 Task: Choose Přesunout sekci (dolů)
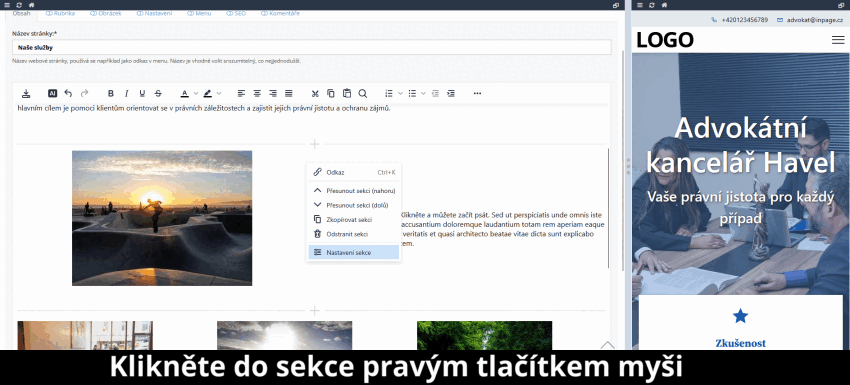click(x=354, y=205)
